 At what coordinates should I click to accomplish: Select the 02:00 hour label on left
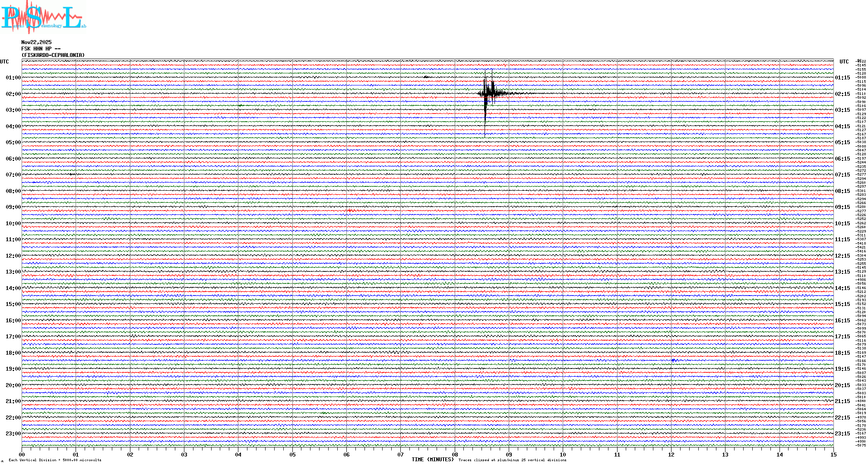(13, 94)
